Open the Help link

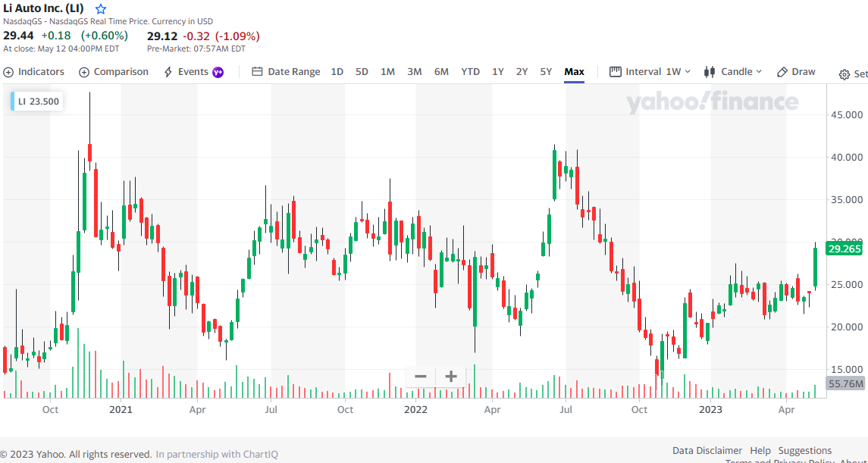click(760, 451)
